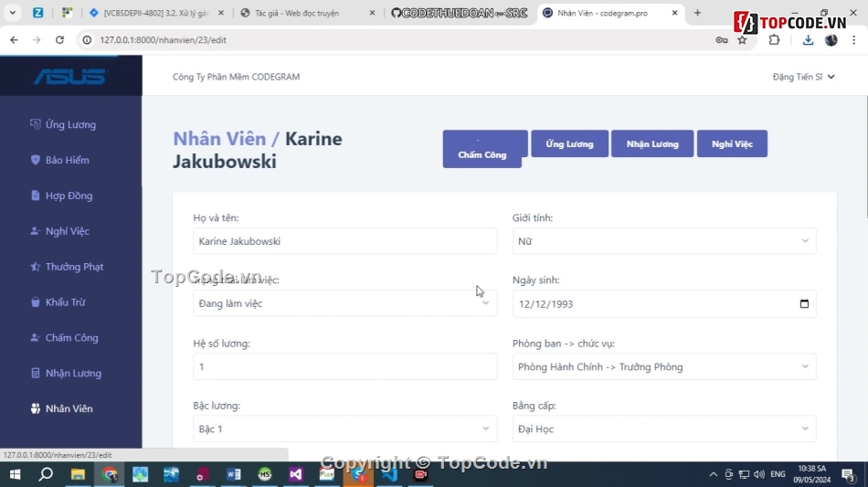Click the Họ và tên text field
This screenshot has height=487, width=868.
click(x=344, y=241)
